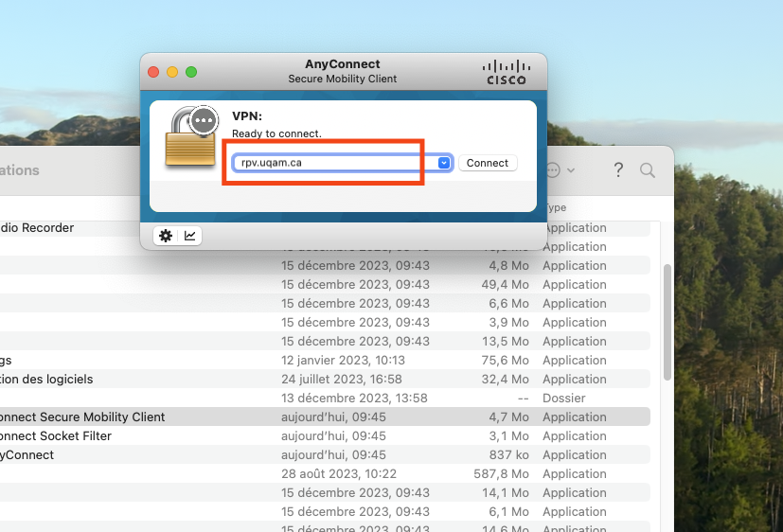The image size is (783, 532).
Task: Click the 3,9 Mo size cell
Action: [x=508, y=323]
